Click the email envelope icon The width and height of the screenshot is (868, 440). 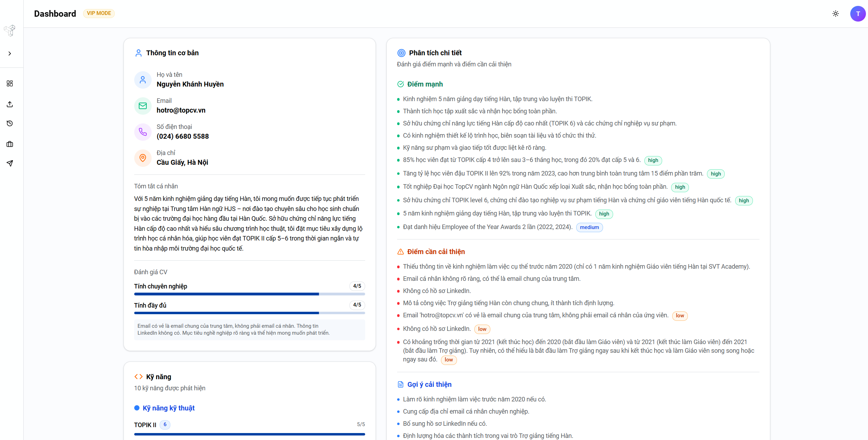pyautogui.click(x=143, y=106)
